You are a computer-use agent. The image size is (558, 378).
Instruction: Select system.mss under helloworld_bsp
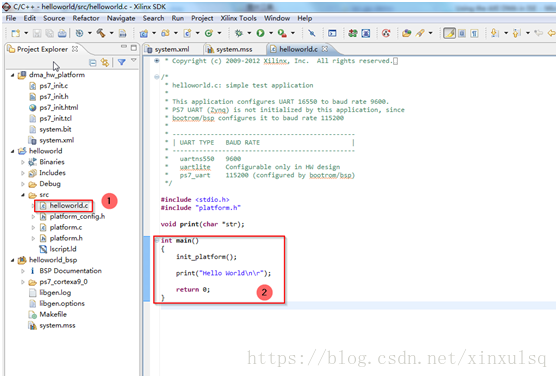57,326
